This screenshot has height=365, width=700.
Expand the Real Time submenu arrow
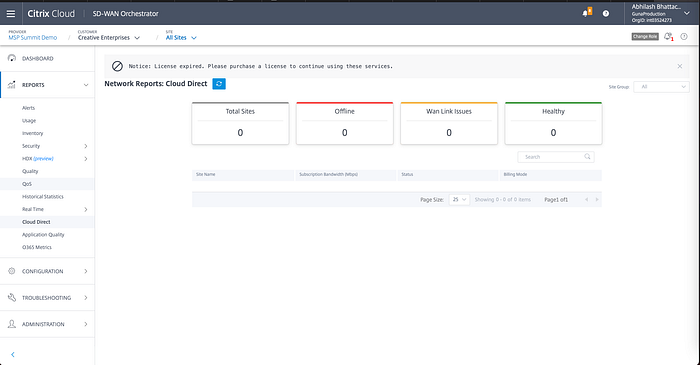[86, 209]
